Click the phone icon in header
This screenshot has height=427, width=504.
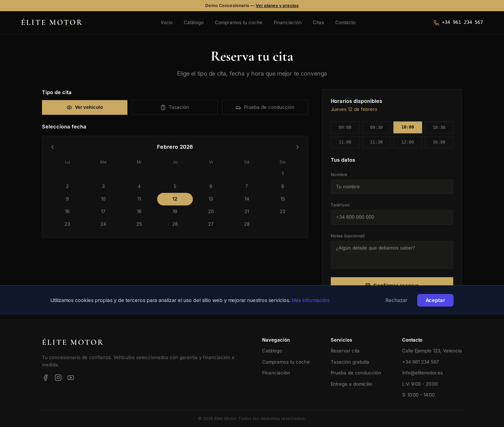pyautogui.click(x=436, y=23)
